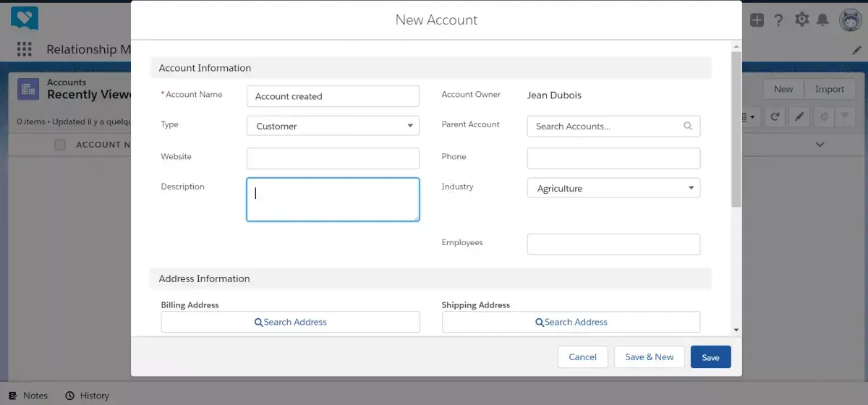
Task: Open the History utility bar item
Action: pyautogui.click(x=87, y=396)
